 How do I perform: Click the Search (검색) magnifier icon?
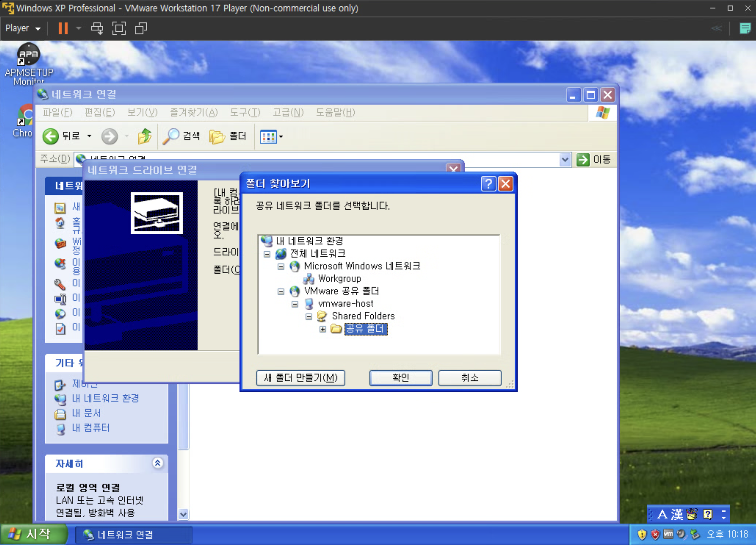pyautogui.click(x=171, y=136)
